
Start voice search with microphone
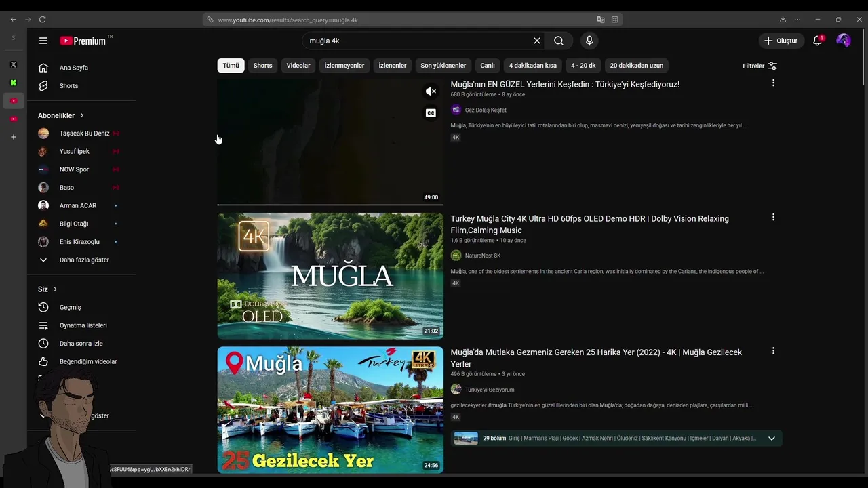click(589, 41)
